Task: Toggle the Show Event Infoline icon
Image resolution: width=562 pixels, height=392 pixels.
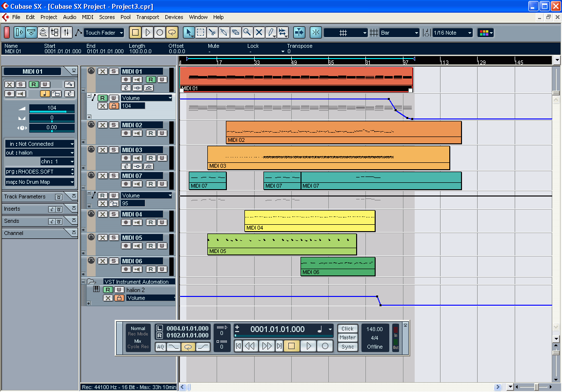Action: (x=31, y=33)
